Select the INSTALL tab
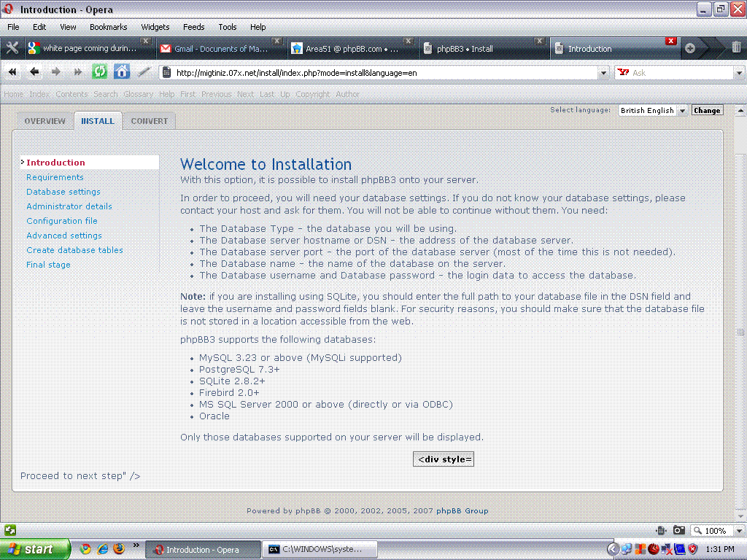The width and height of the screenshot is (747, 560). [98, 121]
